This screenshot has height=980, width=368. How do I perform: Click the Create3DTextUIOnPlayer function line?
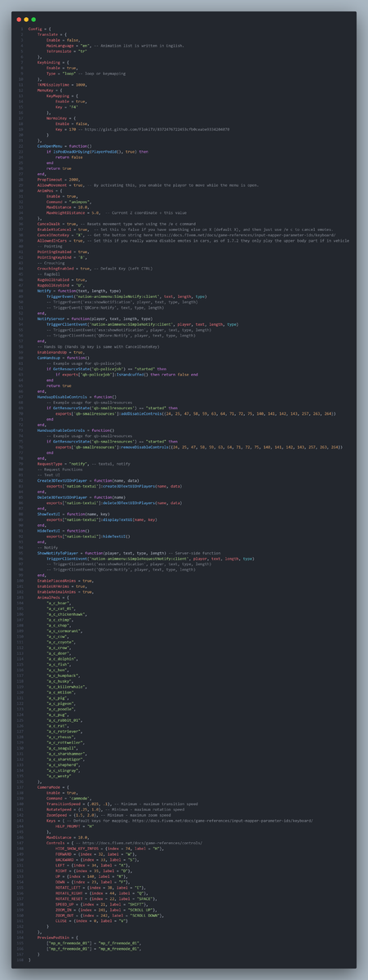88,480
